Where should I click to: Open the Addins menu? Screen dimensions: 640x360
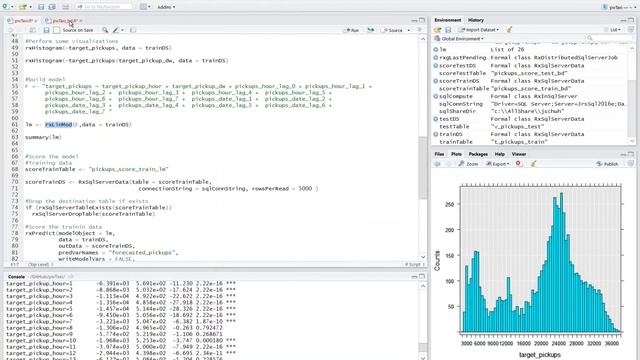166,7
